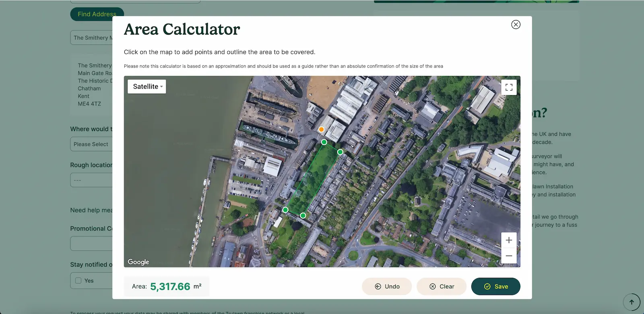Click the 5,317.66 area value
This screenshot has width=644, height=314.
(170, 287)
